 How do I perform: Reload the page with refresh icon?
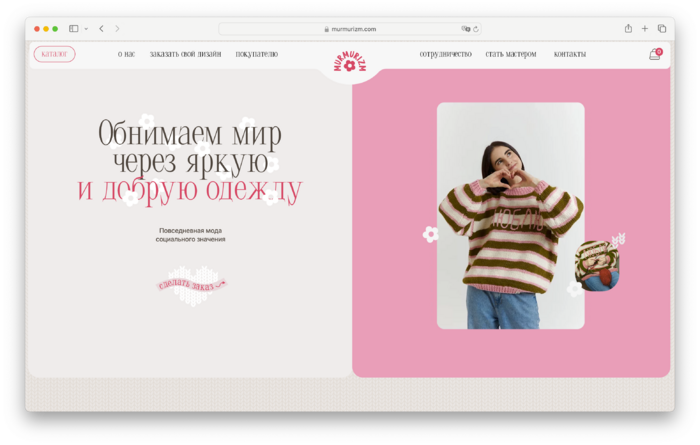point(475,29)
